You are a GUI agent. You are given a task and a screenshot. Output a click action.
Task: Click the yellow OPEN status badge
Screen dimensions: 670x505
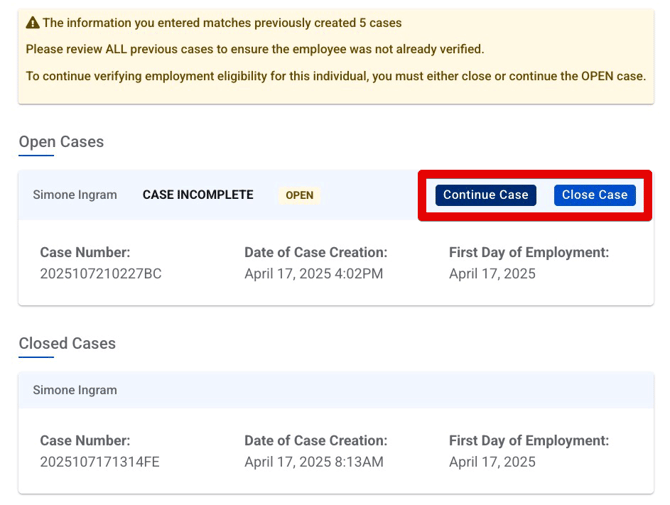pyautogui.click(x=299, y=195)
